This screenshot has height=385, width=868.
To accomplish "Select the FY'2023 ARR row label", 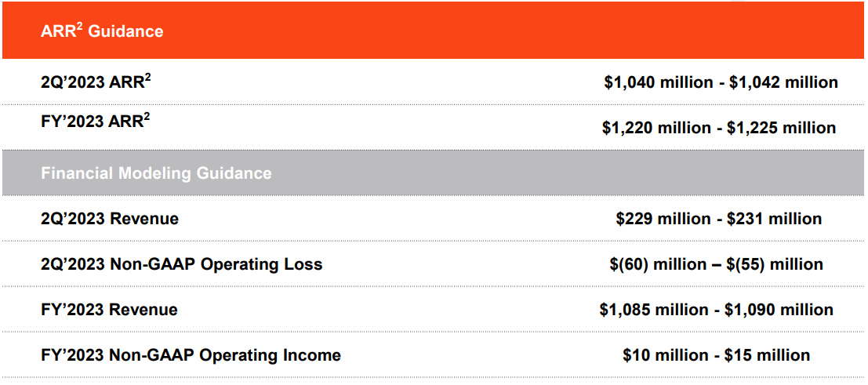I will coord(95,120).
